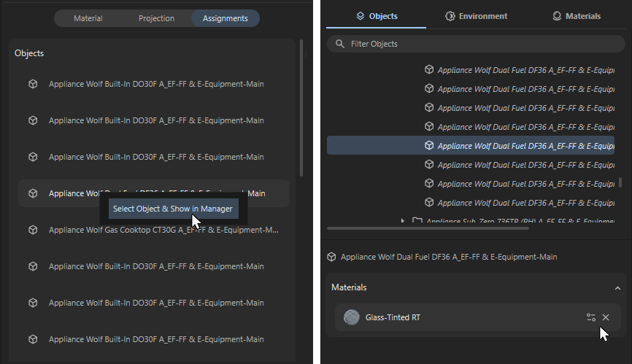This screenshot has height=364, width=632.
Task: Open the Objects tab in the manager
Action: tap(377, 16)
